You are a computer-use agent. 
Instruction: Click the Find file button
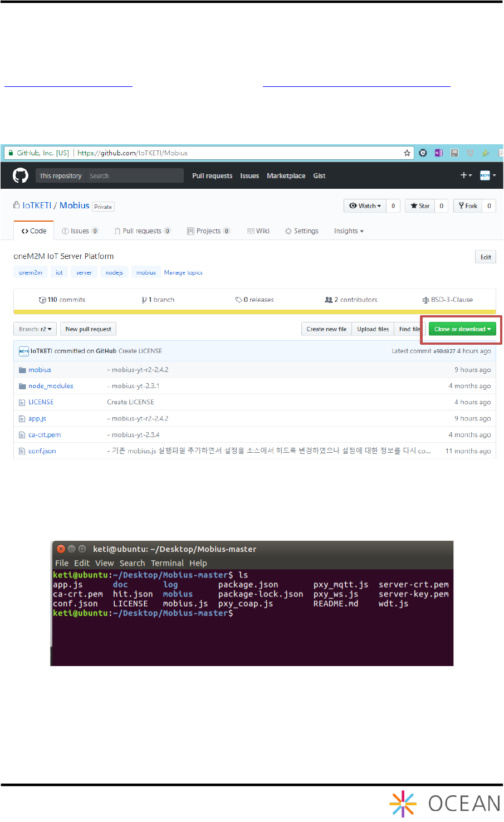(x=409, y=329)
